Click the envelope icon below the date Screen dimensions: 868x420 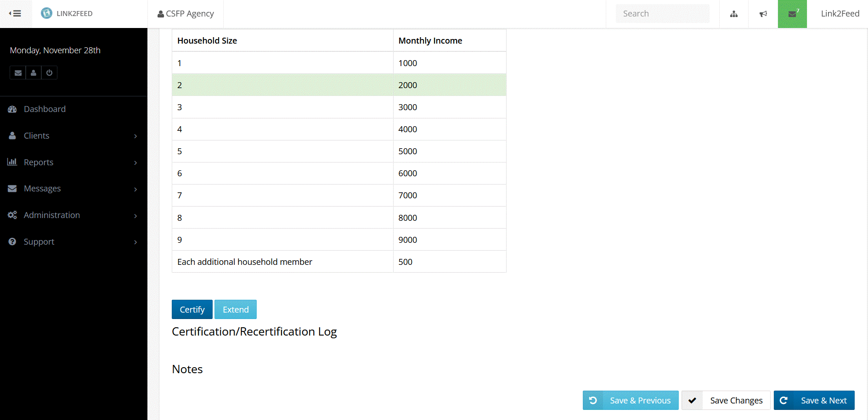[x=17, y=73]
